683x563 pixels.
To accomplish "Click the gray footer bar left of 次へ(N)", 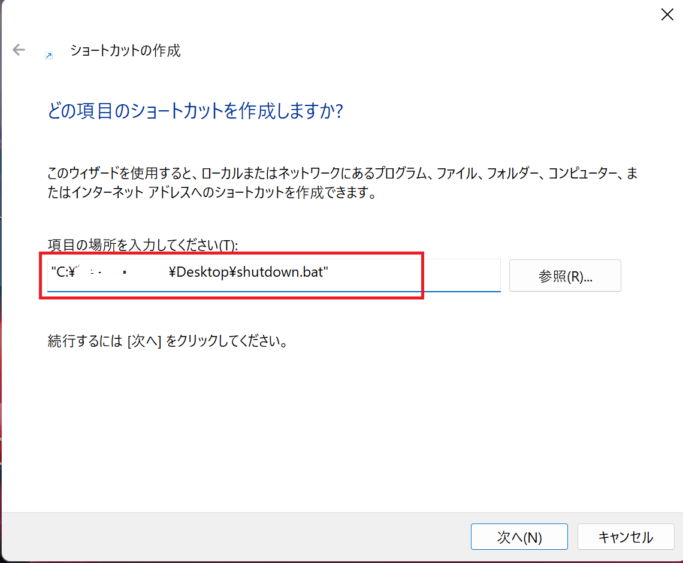I will 235,536.
